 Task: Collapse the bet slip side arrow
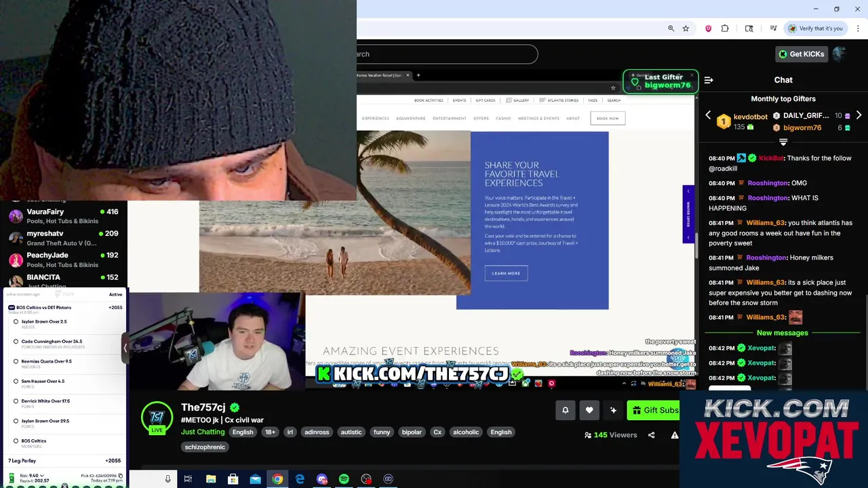pos(125,348)
